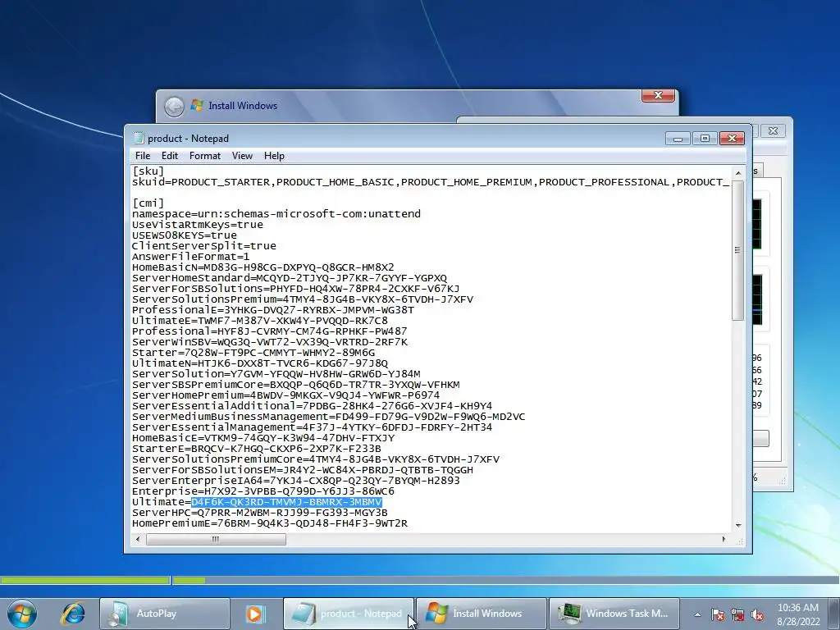This screenshot has height=630, width=840.
Task: Click the [sku] section header line
Action: (x=148, y=171)
